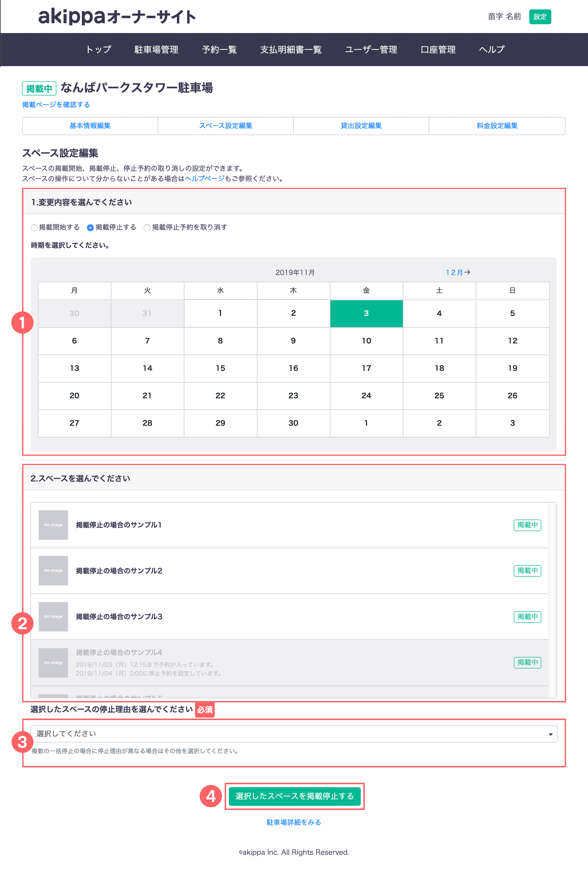Pick November 30 in the last row

[x=294, y=423]
